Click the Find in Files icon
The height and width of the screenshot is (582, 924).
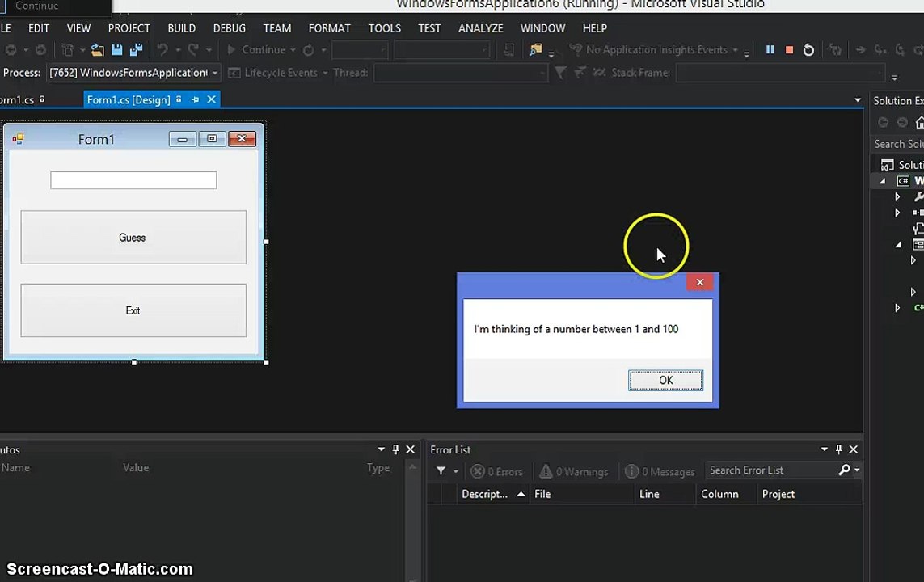pyautogui.click(x=535, y=50)
